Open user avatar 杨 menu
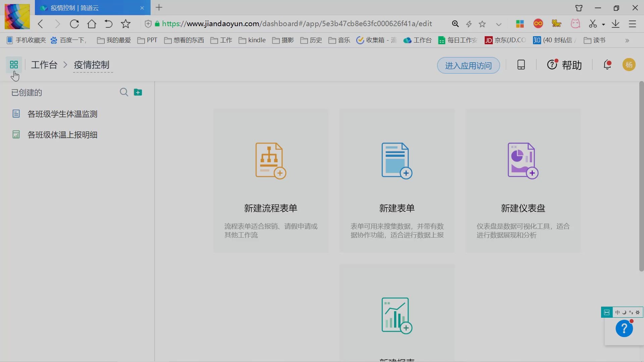Viewport: 644px width, 362px height. coord(629,65)
